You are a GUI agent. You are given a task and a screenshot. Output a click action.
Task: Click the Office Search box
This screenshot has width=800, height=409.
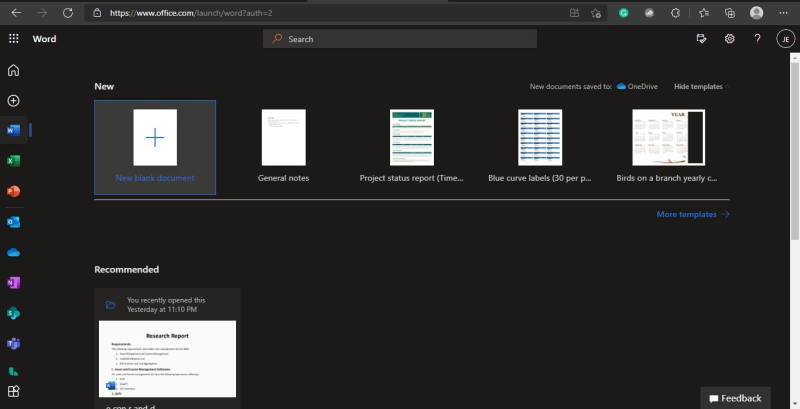(399, 39)
